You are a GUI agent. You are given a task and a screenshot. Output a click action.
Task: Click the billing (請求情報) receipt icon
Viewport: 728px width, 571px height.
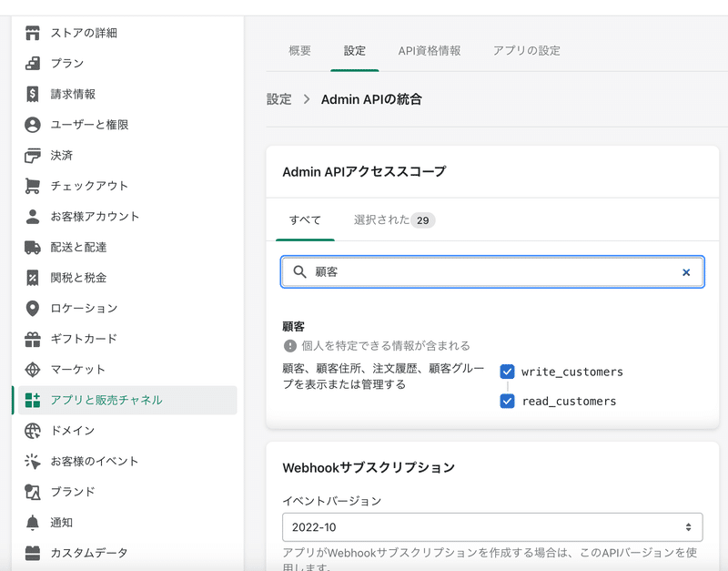(33, 94)
